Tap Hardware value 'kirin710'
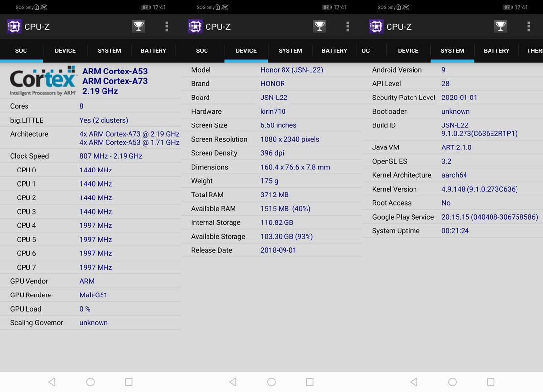 click(273, 111)
